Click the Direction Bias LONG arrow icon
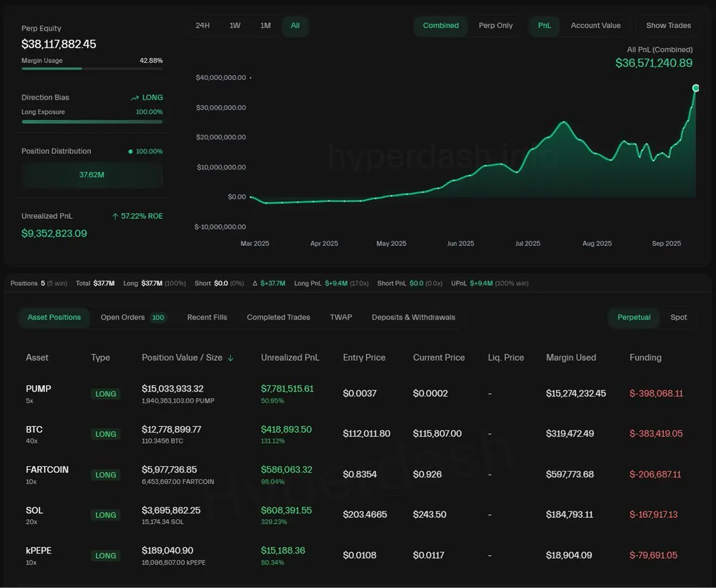Image resolution: width=716 pixels, height=588 pixels. coord(134,97)
